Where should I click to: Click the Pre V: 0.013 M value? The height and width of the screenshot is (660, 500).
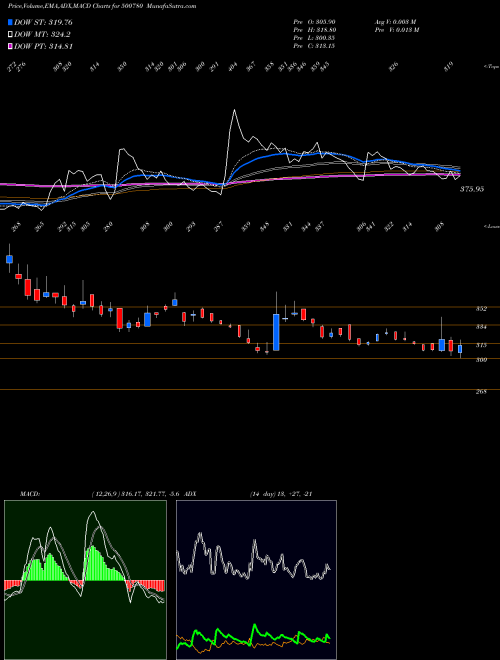point(396,30)
